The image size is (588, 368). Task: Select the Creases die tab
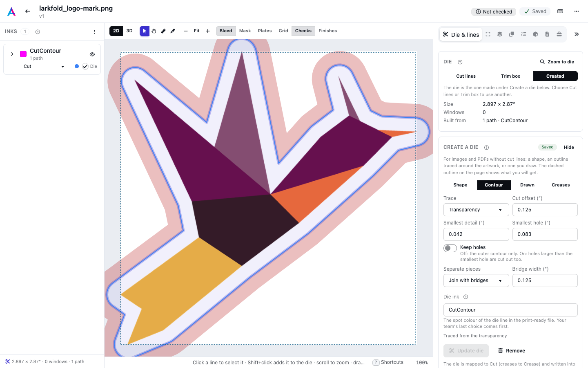(x=561, y=185)
